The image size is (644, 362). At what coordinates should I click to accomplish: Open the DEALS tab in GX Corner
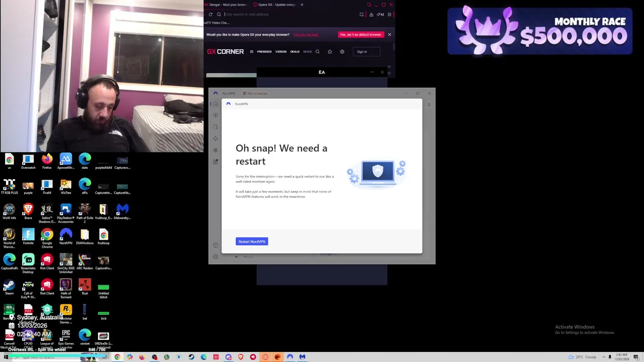click(x=295, y=52)
